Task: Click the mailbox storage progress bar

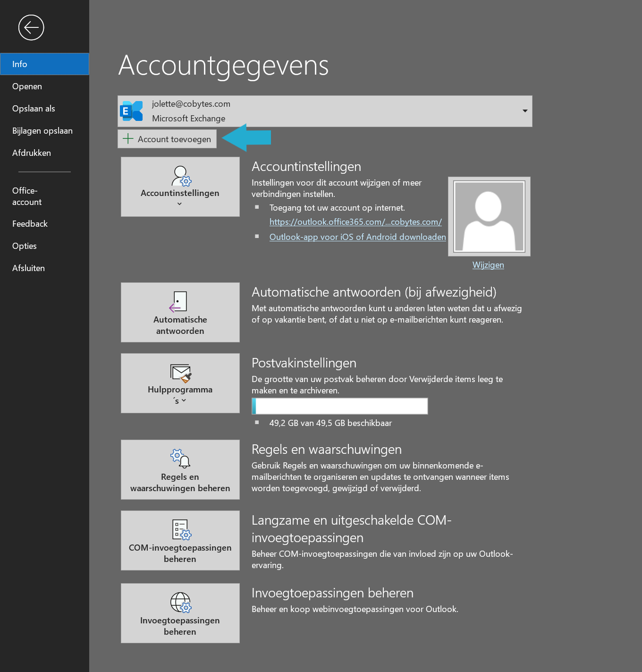Action: (339, 406)
